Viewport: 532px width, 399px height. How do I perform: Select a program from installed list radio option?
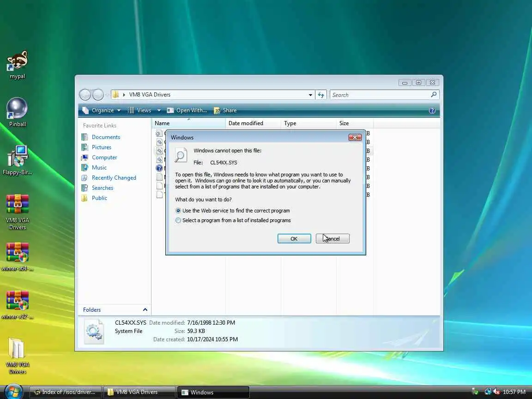point(178,221)
